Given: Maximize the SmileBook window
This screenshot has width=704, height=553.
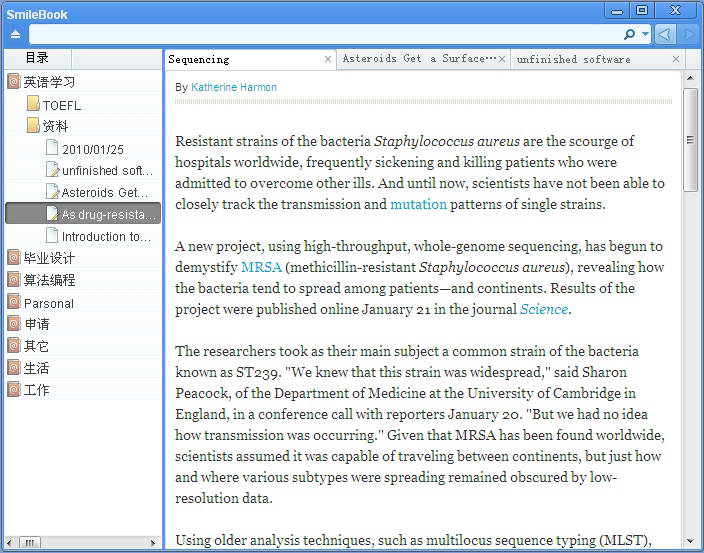Looking at the screenshot, I should [642, 10].
